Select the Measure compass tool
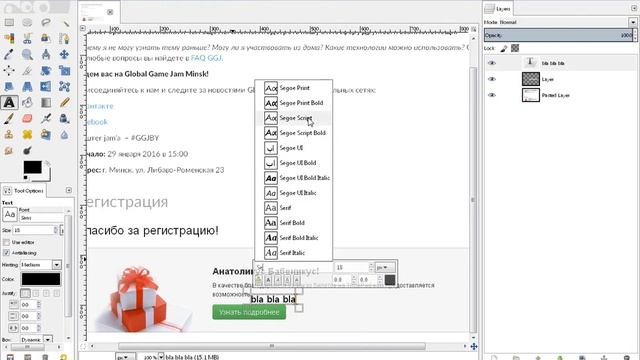The width and height of the screenshot is (640, 360). click(46, 54)
